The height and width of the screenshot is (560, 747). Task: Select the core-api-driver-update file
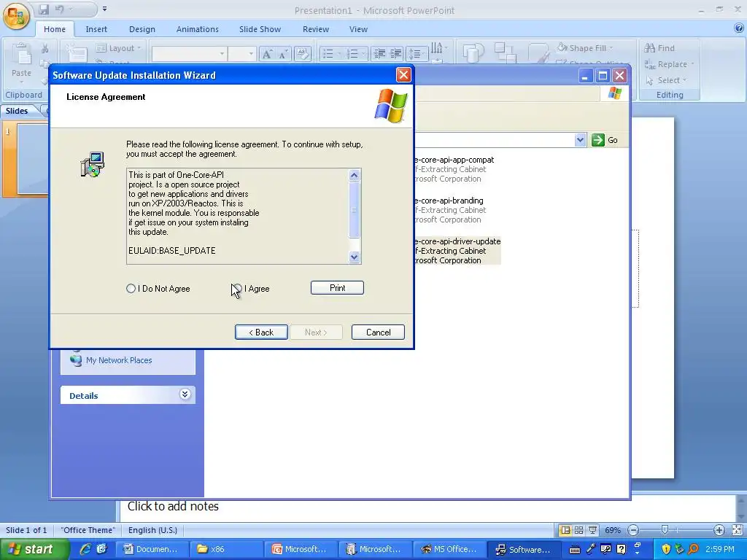point(457,251)
